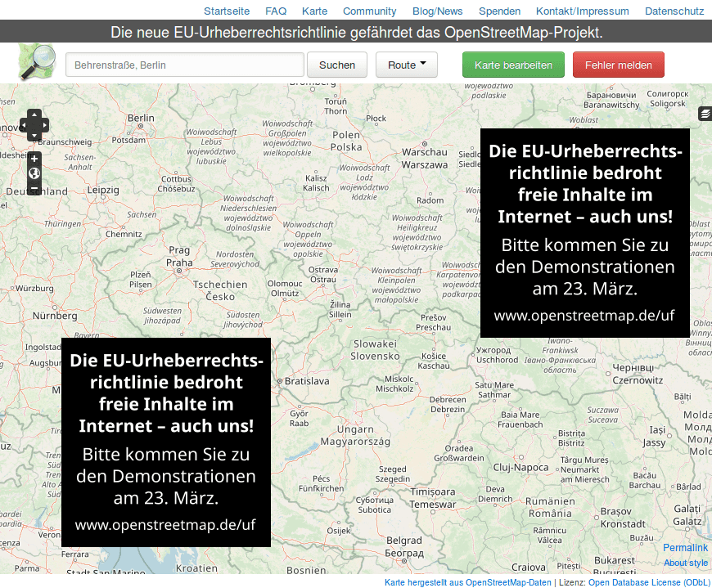Zoom in using the plus icon
The height and width of the screenshot is (588, 712).
[34, 159]
